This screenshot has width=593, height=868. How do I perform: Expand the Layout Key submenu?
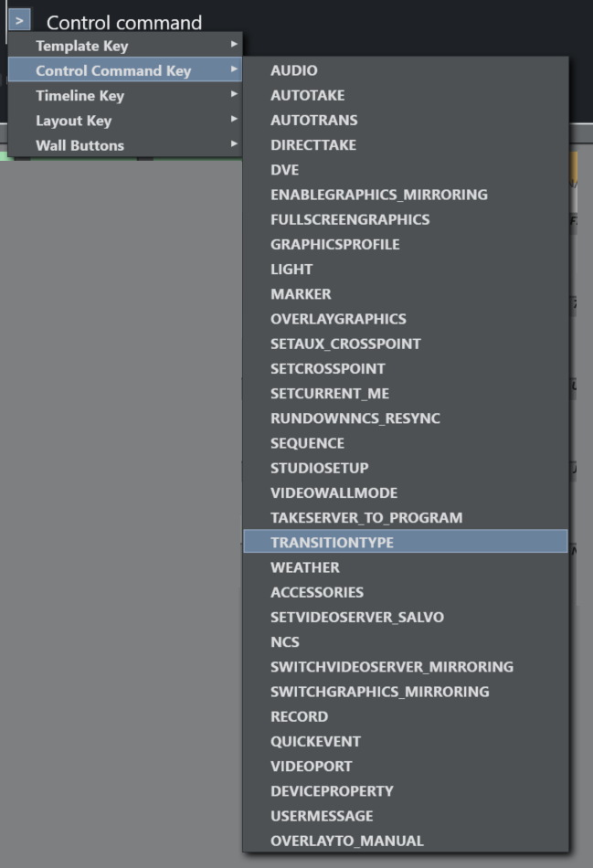click(74, 121)
